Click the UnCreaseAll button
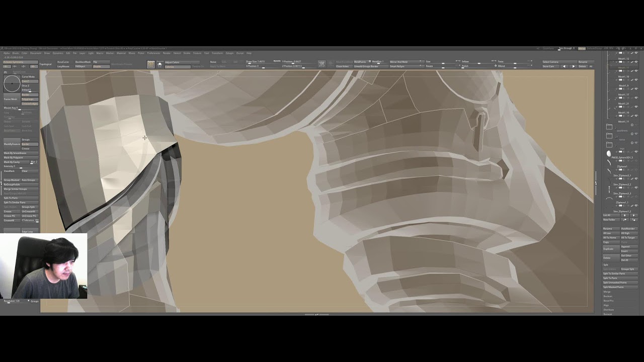This screenshot has width=644, height=362. tap(30, 212)
